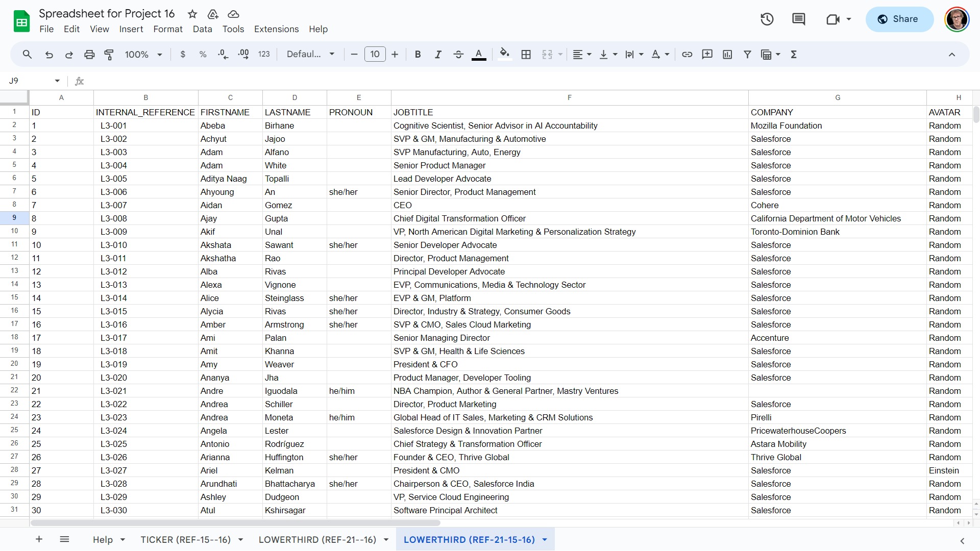The width and height of the screenshot is (980, 551).
Task: Toggle bold formatting
Action: (418, 55)
